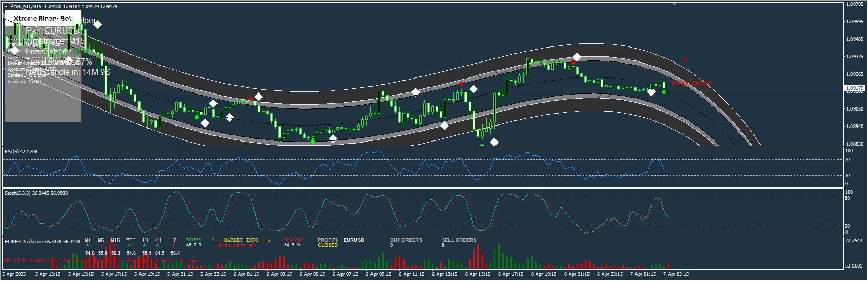Click the ENTER SHORT NOW signal text
This screenshot has height=281, width=868.
click(237, 246)
